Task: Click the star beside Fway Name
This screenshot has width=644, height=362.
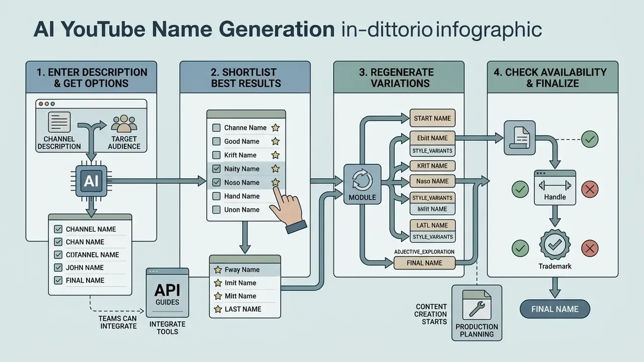Action: pos(218,269)
